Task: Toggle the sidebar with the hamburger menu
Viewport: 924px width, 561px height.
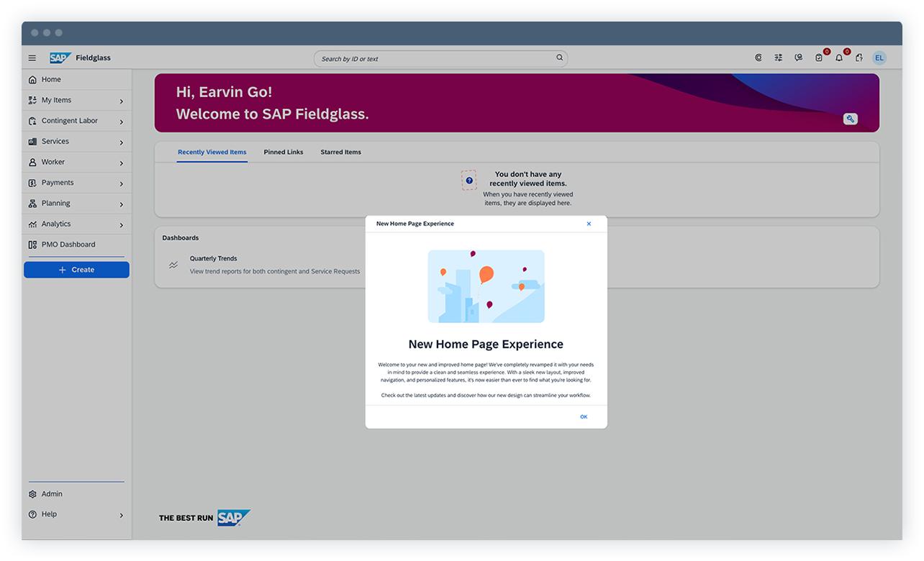Action: coord(32,58)
